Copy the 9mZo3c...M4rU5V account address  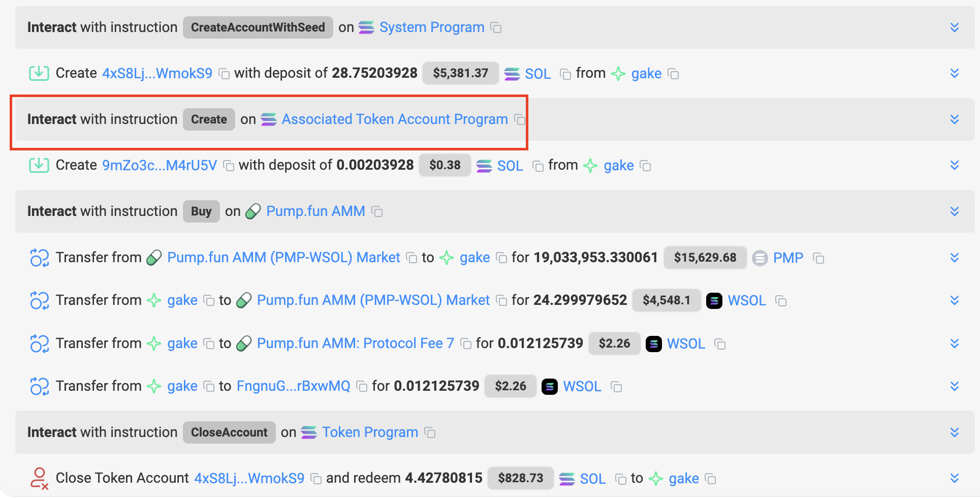tap(229, 166)
